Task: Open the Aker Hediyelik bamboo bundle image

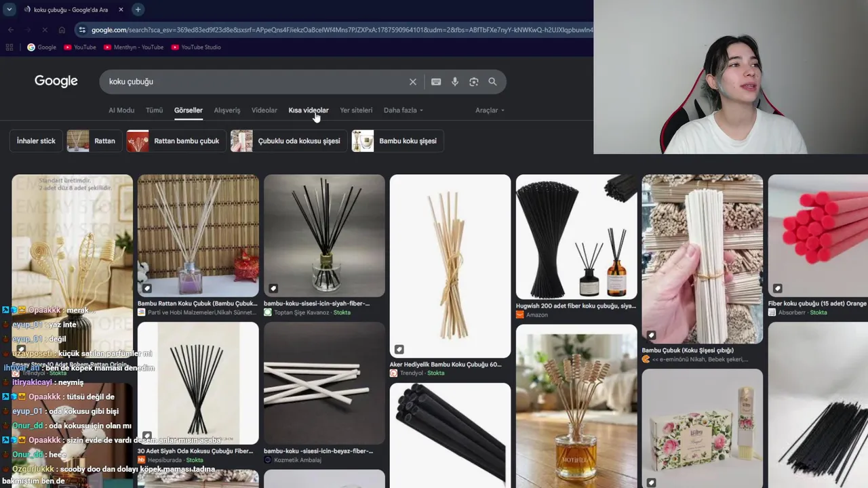Action: [450, 266]
